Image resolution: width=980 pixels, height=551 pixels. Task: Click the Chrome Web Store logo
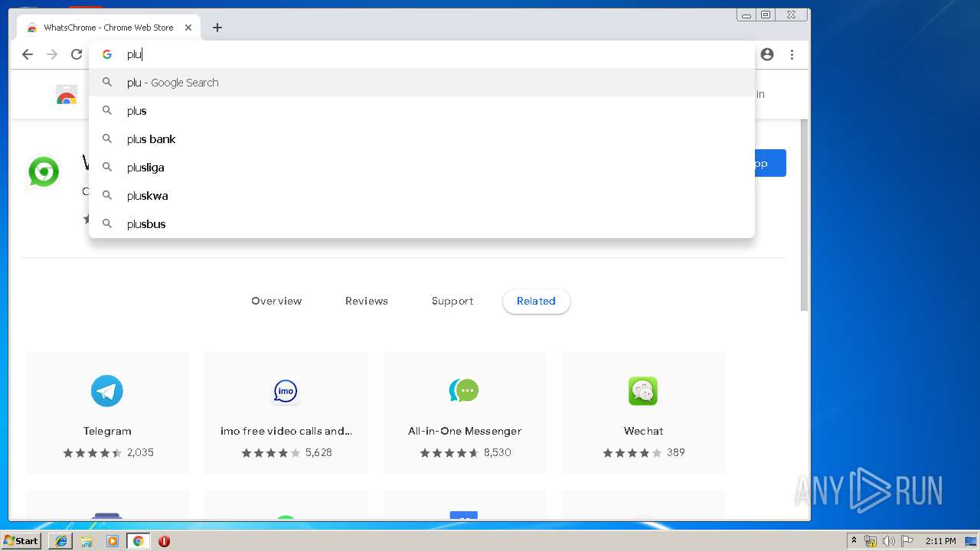(67, 95)
